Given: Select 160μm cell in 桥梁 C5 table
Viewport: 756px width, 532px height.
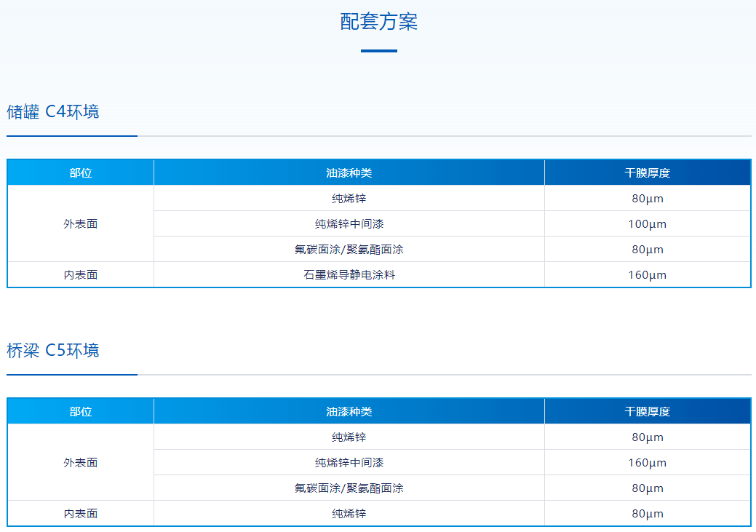Looking at the screenshot, I should (648, 463).
